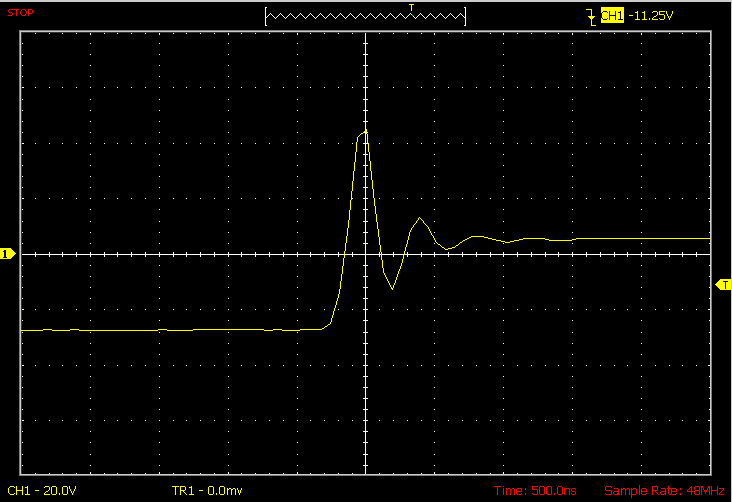Viewport: 732px width, 502px height.
Task: Click the trigger voltage -11.25V readout
Action: point(651,16)
